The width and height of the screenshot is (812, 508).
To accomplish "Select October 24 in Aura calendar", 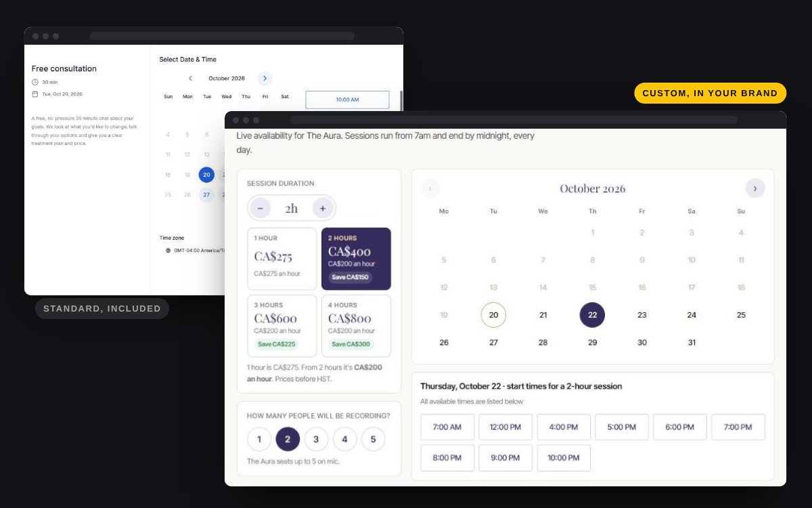I will coord(692,315).
